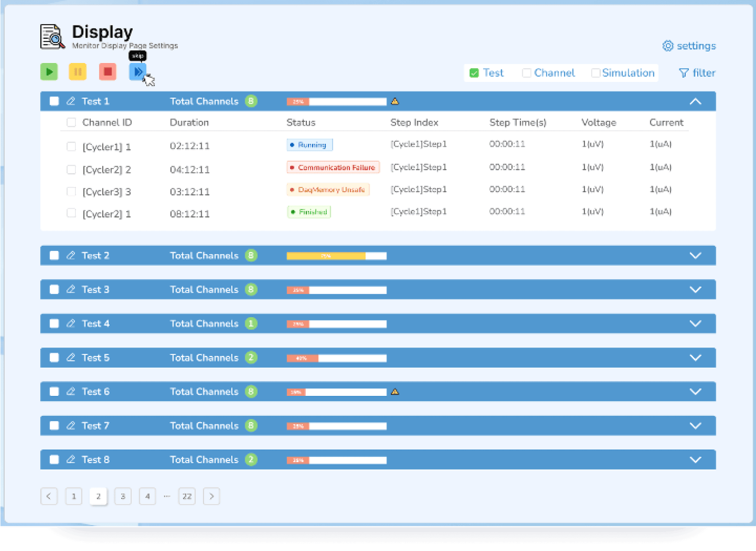Click the Communication Failure status tag
This screenshot has height=551, width=756.
[x=333, y=167]
